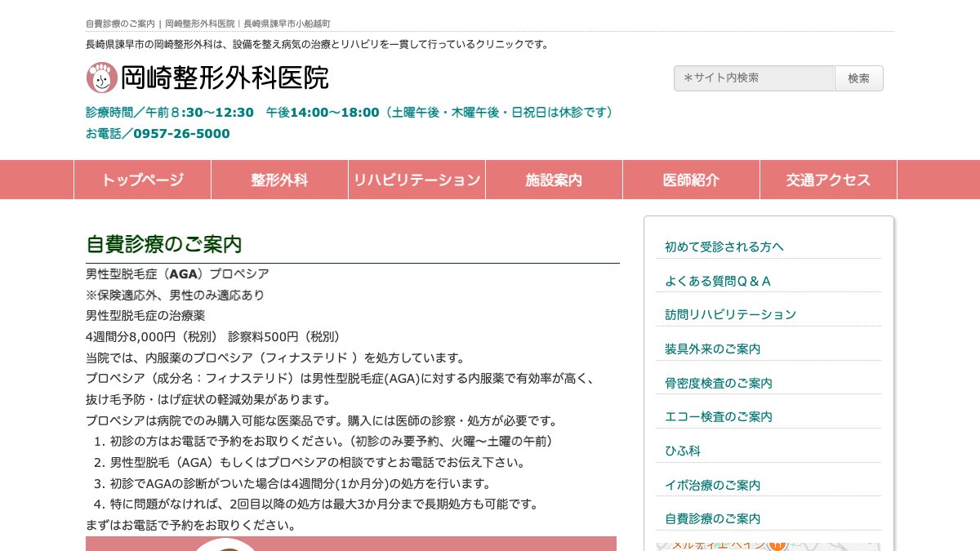Open sidebar link ひふ科
This screenshot has height=551, width=980.
(683, 451)
